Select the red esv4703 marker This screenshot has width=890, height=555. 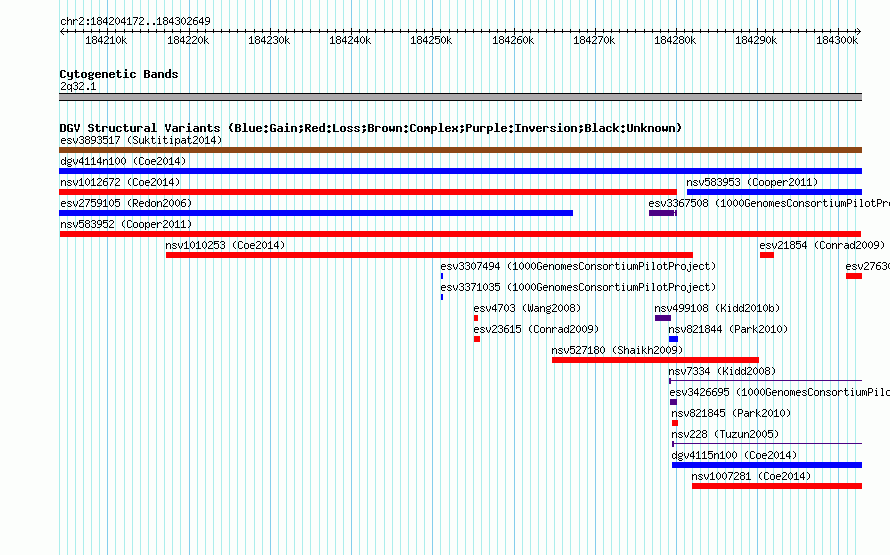coord(476,318)
